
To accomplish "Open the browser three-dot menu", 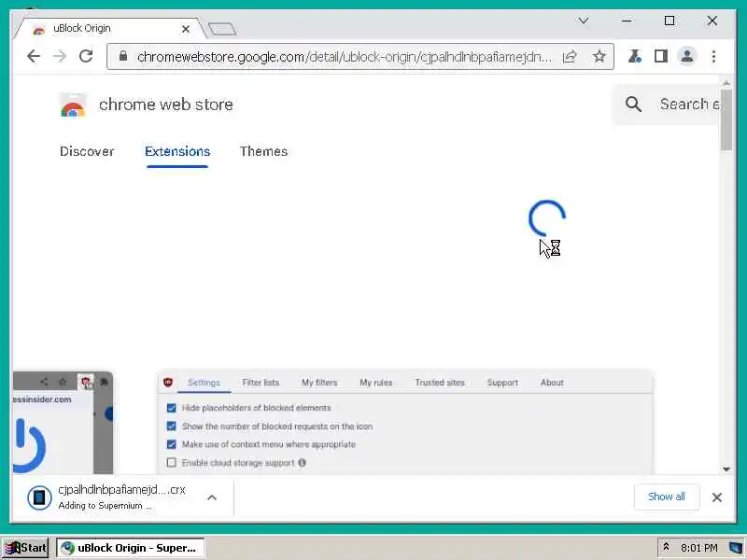I will (x=713, y=57).
